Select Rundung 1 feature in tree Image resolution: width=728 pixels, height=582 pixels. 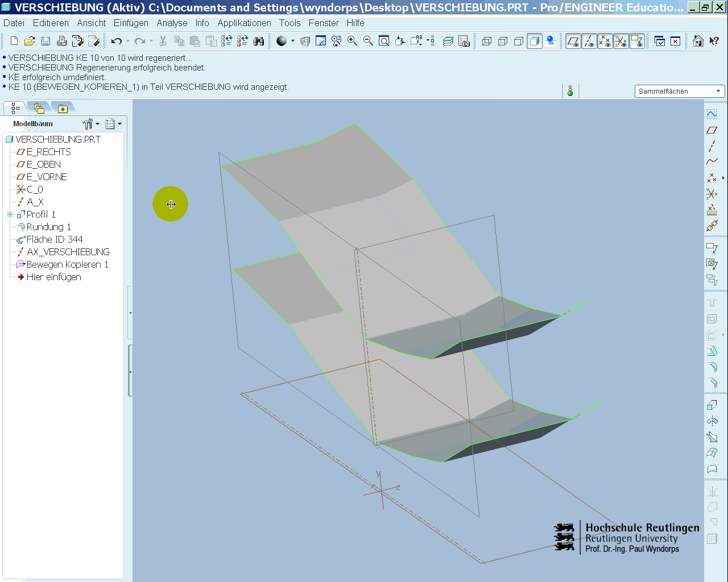(48, 227)
